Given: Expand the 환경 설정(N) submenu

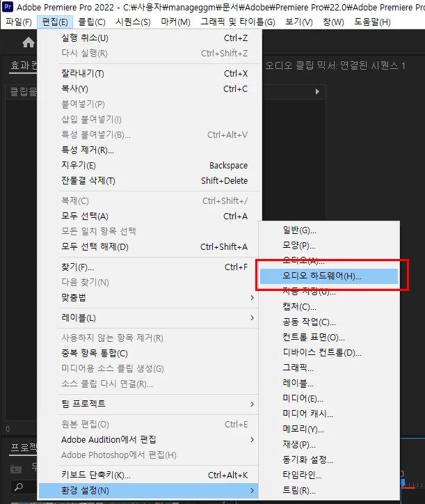Looking at the screenshot, I should click(x=148, y=491).
